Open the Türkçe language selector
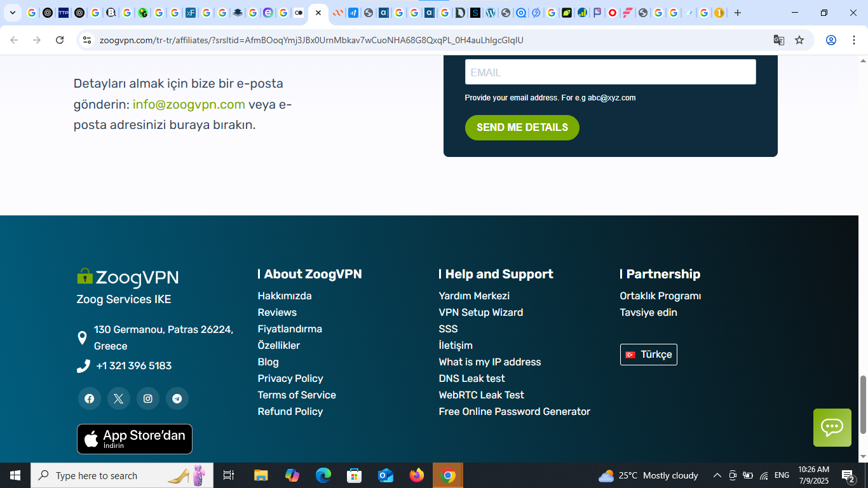Viewport: 868px width, 488px height. tap(649, 355)
